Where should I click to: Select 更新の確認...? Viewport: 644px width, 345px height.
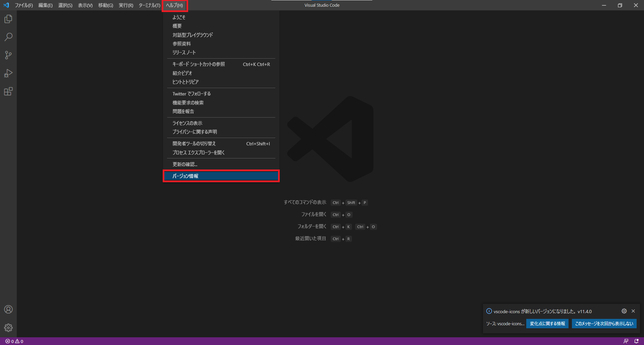point(221,164)
